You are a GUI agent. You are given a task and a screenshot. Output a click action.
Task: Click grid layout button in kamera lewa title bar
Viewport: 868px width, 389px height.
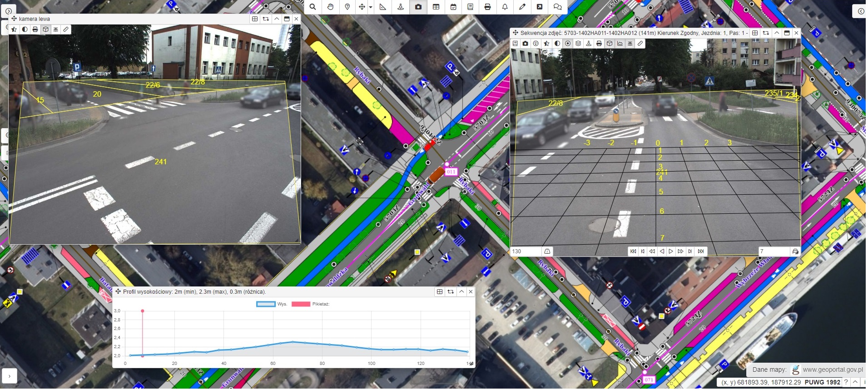click(255, 19)
